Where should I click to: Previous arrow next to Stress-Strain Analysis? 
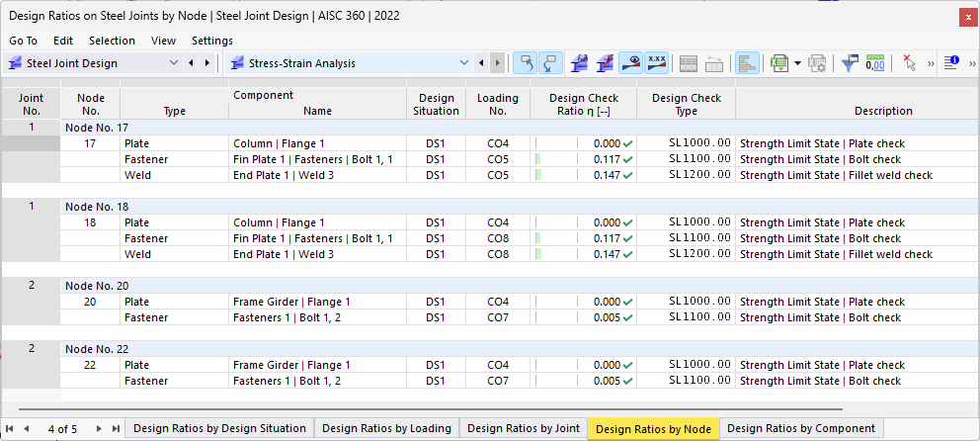(481, 63)
